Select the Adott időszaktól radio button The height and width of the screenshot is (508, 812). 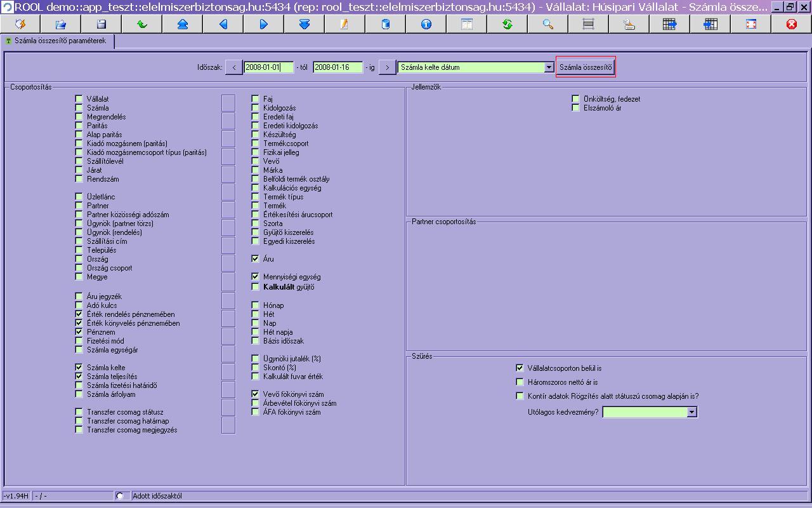[120, 496]
